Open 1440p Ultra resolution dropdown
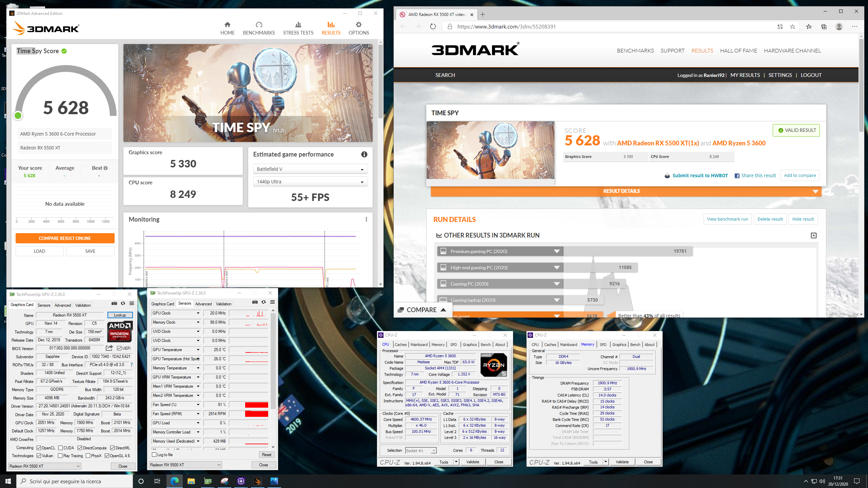 [x=310, y=182]
